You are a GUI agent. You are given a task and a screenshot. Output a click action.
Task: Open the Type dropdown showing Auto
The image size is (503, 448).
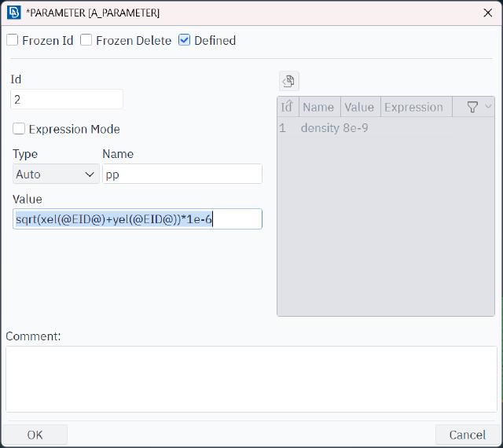tap(55, 174)
